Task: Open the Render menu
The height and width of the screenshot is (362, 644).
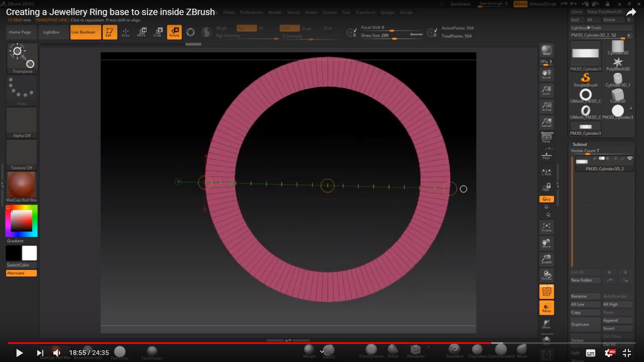Action: [x=275, y=12]
